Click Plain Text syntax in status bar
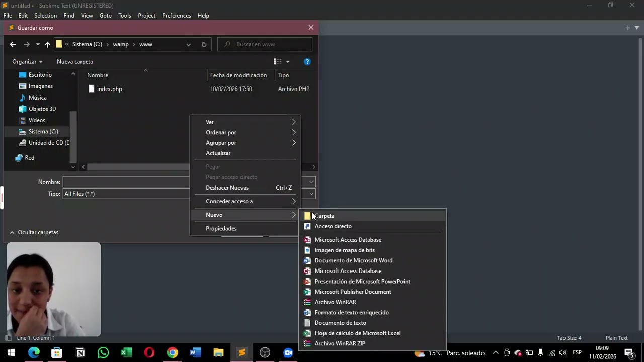 (x=617, y=338)
